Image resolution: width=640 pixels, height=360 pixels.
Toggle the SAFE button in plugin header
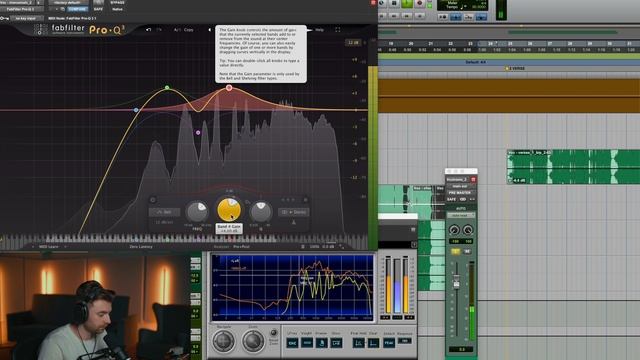tap(98, 9)
